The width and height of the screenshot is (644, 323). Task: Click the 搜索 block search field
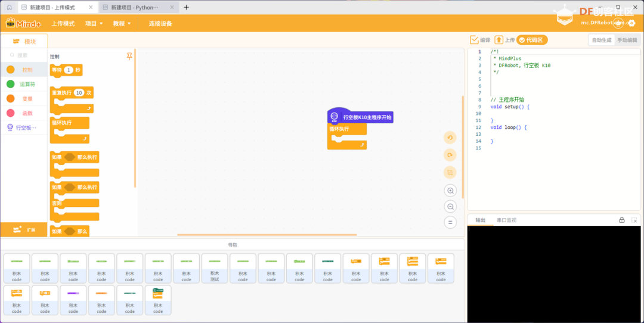[x=24, y=55]
